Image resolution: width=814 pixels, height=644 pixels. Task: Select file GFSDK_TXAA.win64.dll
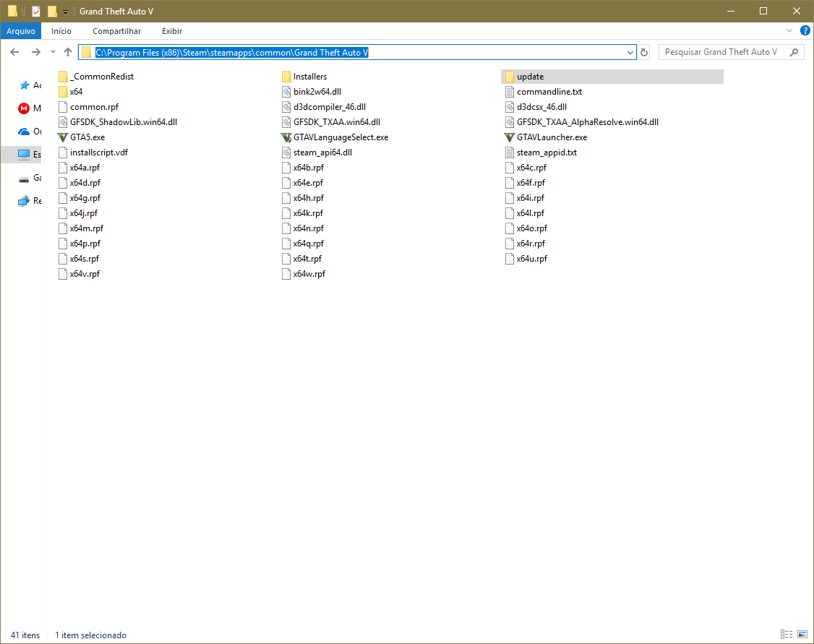coord(330,122)
